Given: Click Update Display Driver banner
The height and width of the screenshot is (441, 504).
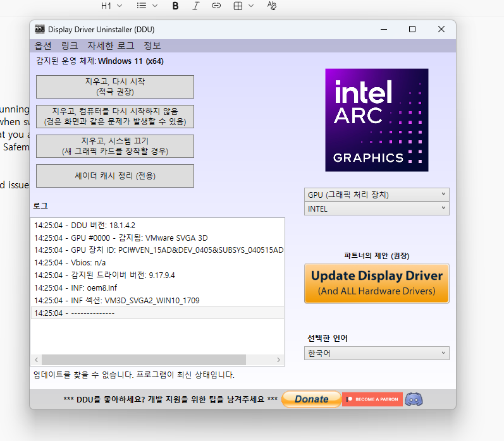Looking at the screenshot, I should [377, 284].
